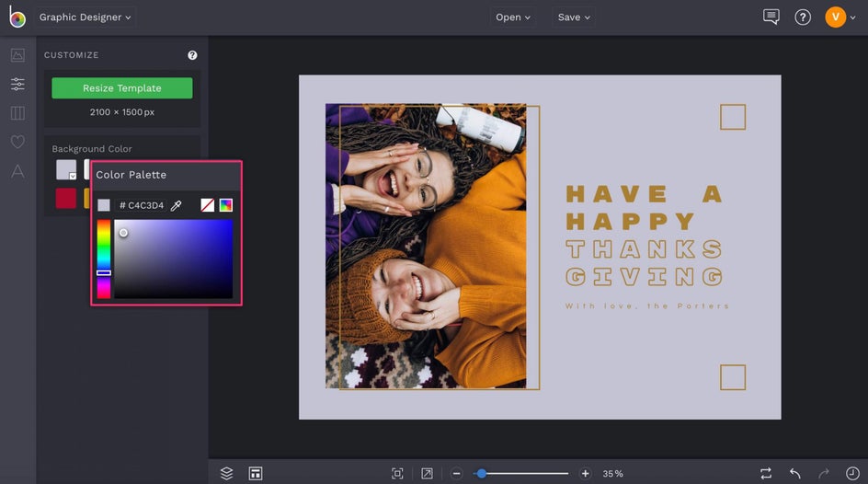The image size is (868, 484).
Task: Open the Save menu
Action: coord(574,17)
